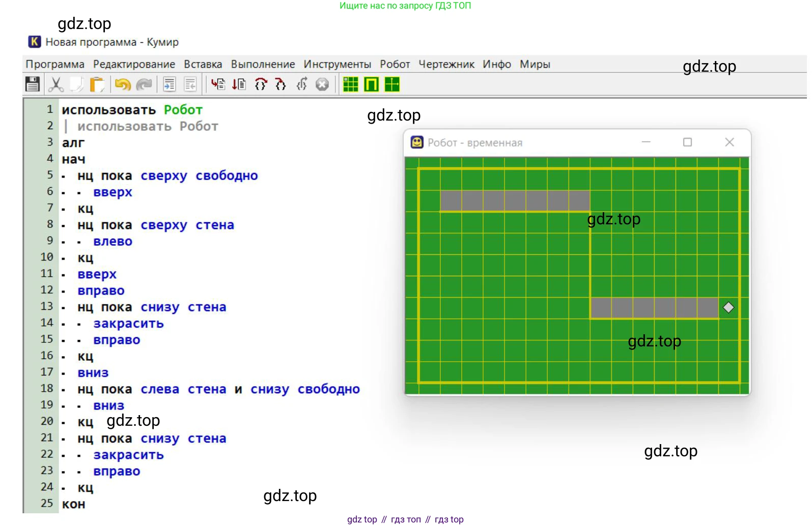The image size is (812, 527).
Task: Open the Программа menu
Action: pos(55,65)
